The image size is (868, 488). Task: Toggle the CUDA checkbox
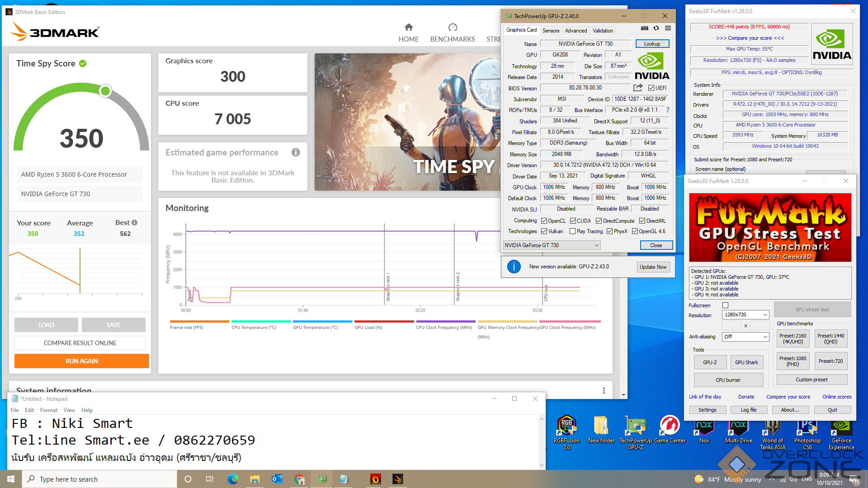pos(573,221)
